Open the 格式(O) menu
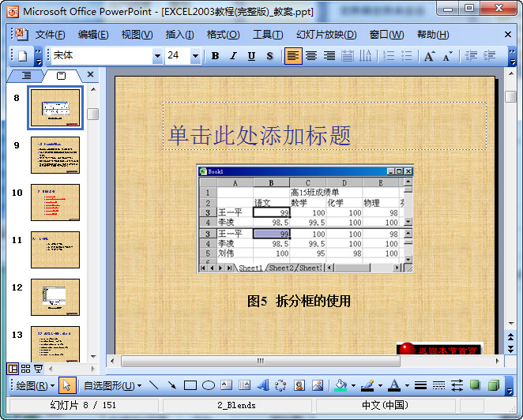 (223, 35)
